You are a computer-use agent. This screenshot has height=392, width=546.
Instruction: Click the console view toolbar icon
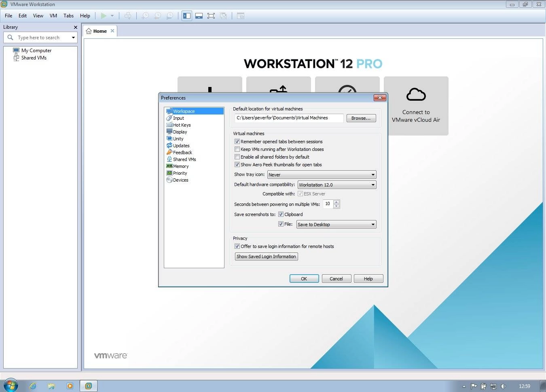click(x=241, y=16)
